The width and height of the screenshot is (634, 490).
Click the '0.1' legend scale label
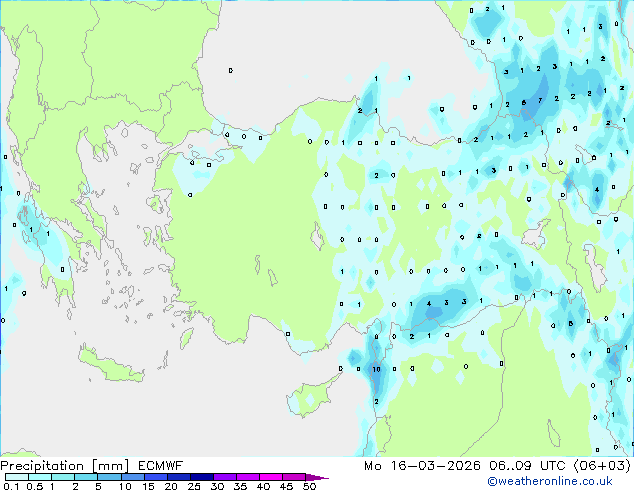click(11, 486)
